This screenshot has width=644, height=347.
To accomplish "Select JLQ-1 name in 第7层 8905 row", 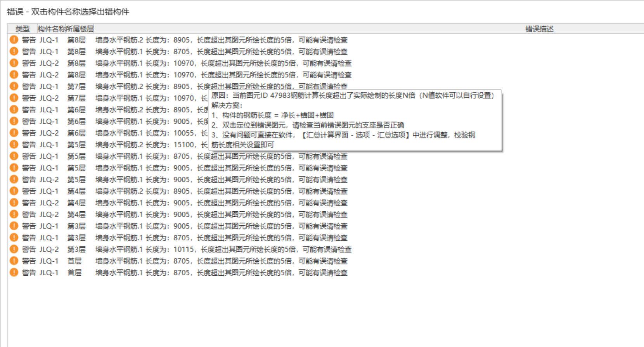I will [x=49, y=86].
